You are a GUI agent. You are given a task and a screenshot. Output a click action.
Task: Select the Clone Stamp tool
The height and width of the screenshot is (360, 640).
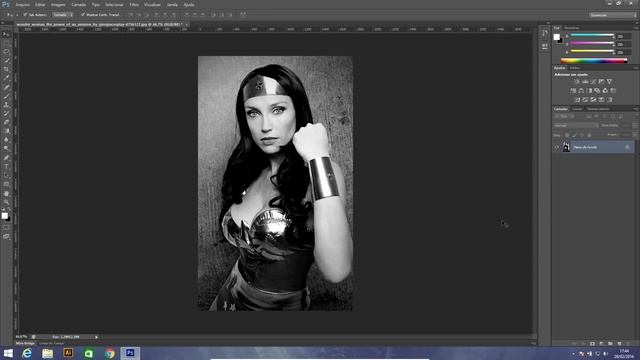(x=6, y=104)
